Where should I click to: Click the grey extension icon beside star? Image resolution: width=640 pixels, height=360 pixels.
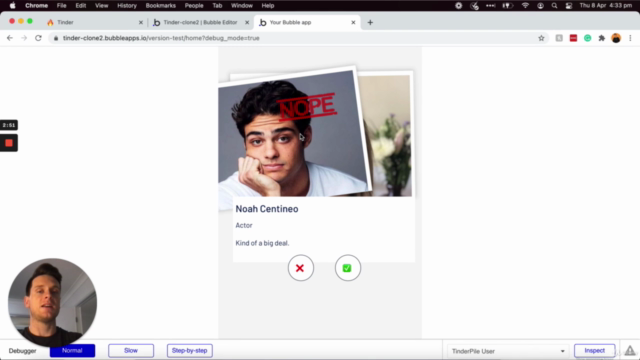(x=559, y=38)
